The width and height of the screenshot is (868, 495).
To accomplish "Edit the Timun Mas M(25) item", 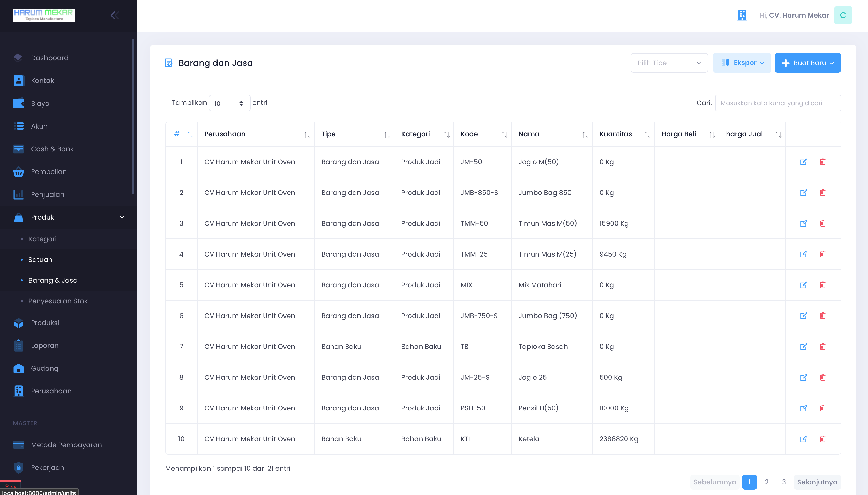I will pyautogui.click(x=803, y=254).
